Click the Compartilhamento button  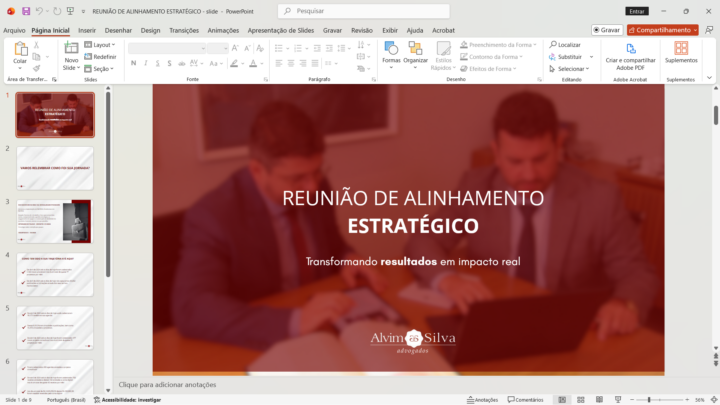point(662,30)
